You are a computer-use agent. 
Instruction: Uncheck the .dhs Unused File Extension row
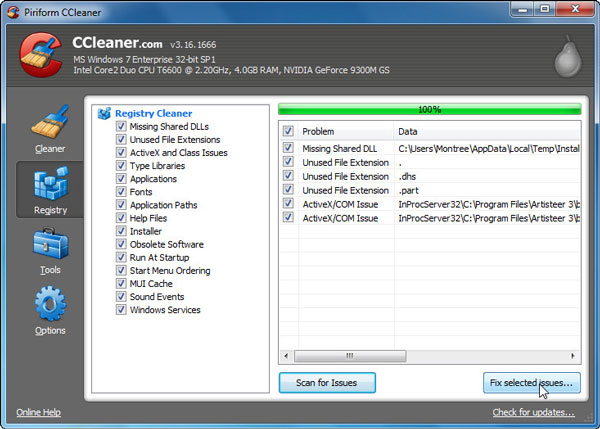coord(288,176)
